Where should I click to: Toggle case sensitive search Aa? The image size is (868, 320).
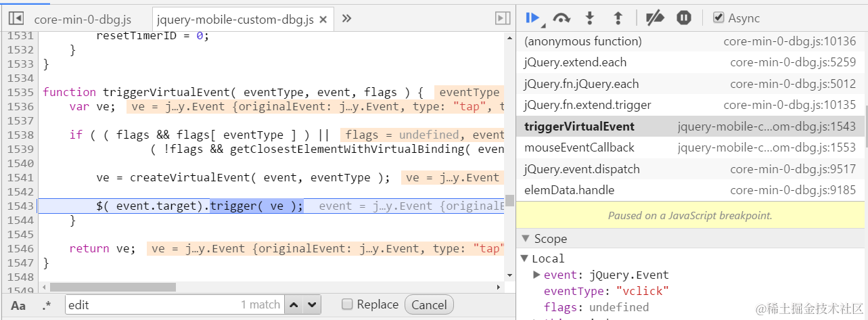[18, 305]
